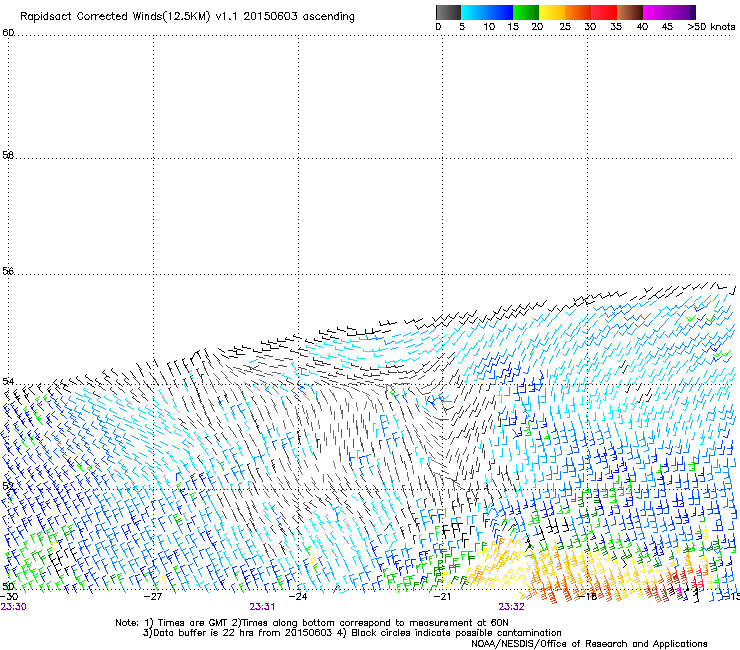Click legend tick label '30'
This screenshot has width=740, height=650.
click(x=590, y=27)
